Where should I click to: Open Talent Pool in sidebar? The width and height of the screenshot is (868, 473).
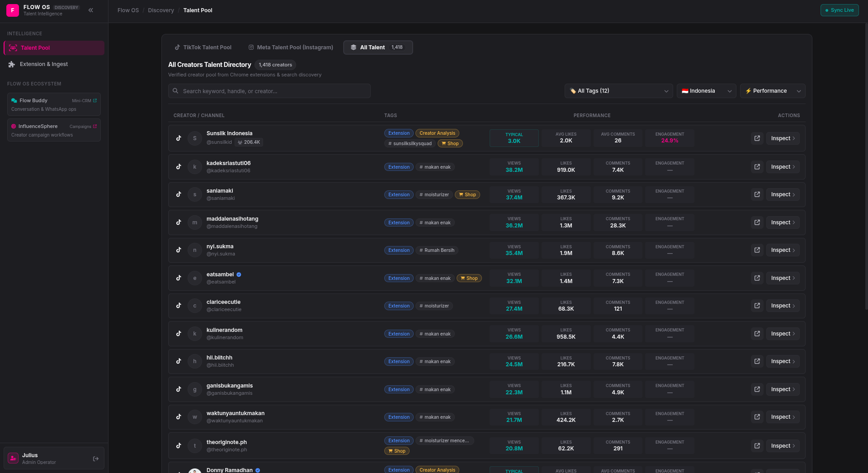pyautogui.click(x=54, y=48)
